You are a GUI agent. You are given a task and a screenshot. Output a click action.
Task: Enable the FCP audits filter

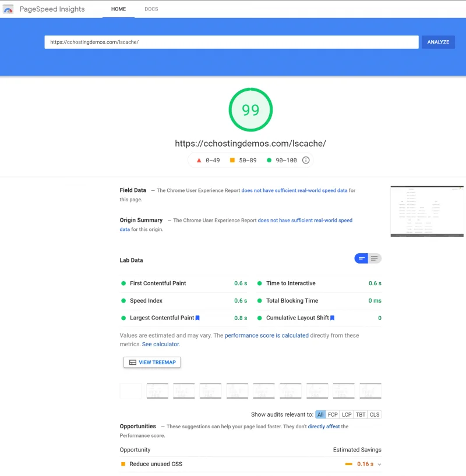pyautogui.click(x=332, y=414)
